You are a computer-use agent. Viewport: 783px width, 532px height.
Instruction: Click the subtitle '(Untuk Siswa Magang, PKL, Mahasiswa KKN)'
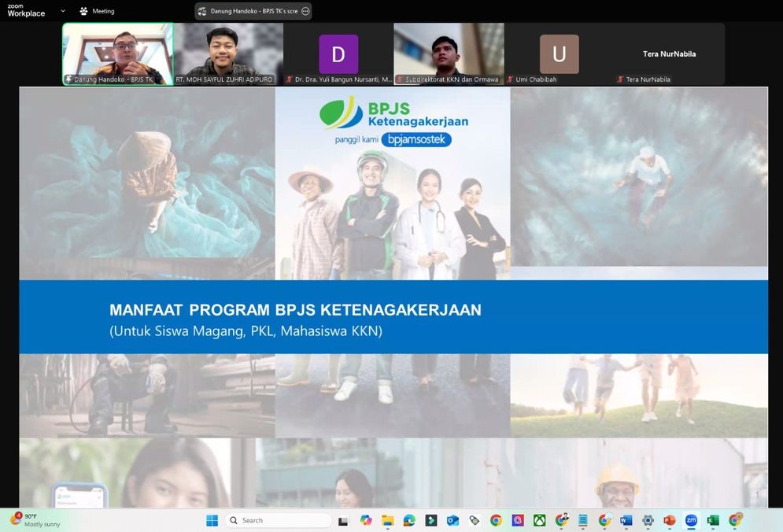click(x=246, y=331)
